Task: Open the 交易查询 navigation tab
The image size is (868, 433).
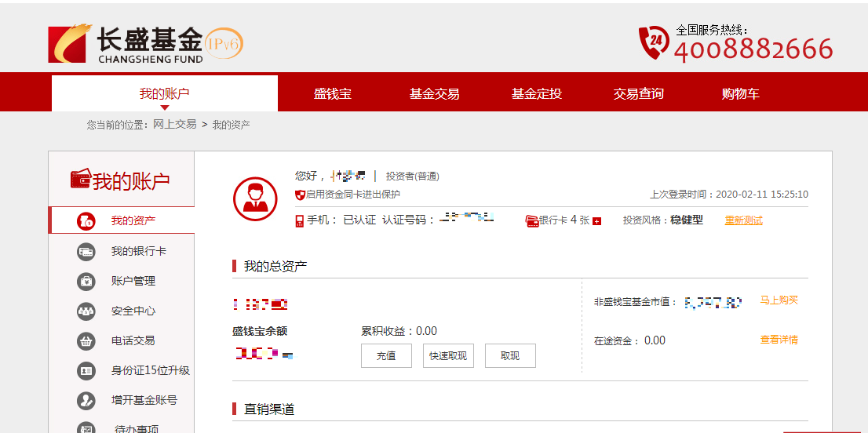Action: [638, 94]
